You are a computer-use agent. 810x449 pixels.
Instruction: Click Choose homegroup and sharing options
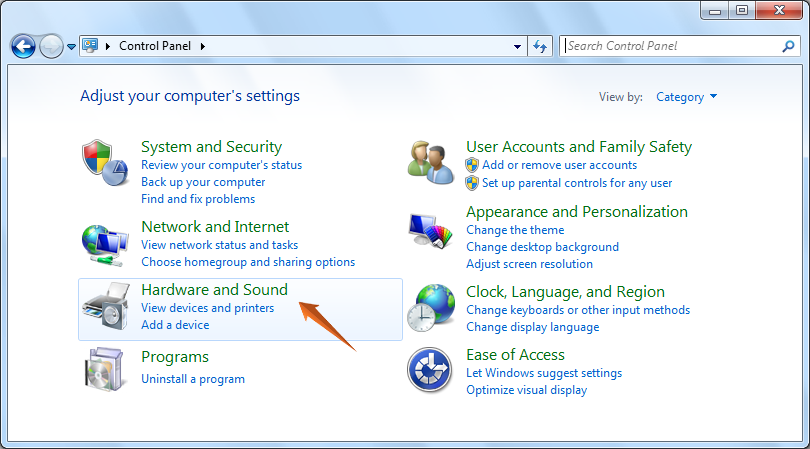coord(248,262)
